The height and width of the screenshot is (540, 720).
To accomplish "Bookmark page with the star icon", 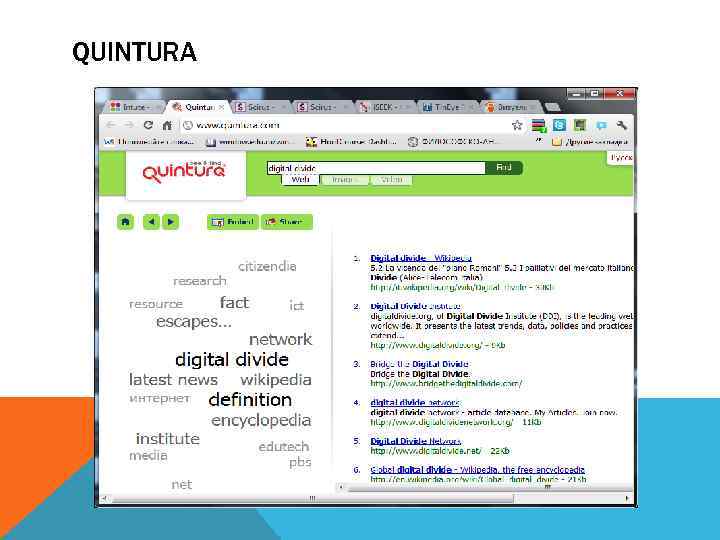I will pyautogui.click(x=517, y=125).
